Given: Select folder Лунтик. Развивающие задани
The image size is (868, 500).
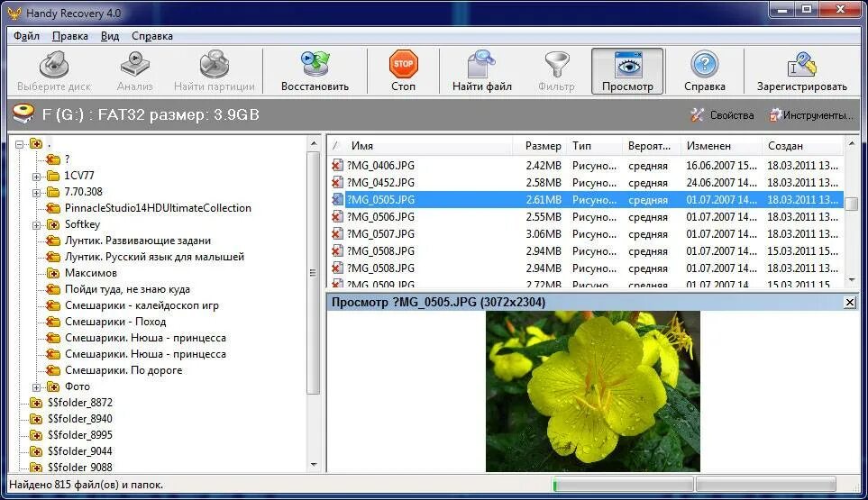Looking at the screenshot, I should 137,241.
